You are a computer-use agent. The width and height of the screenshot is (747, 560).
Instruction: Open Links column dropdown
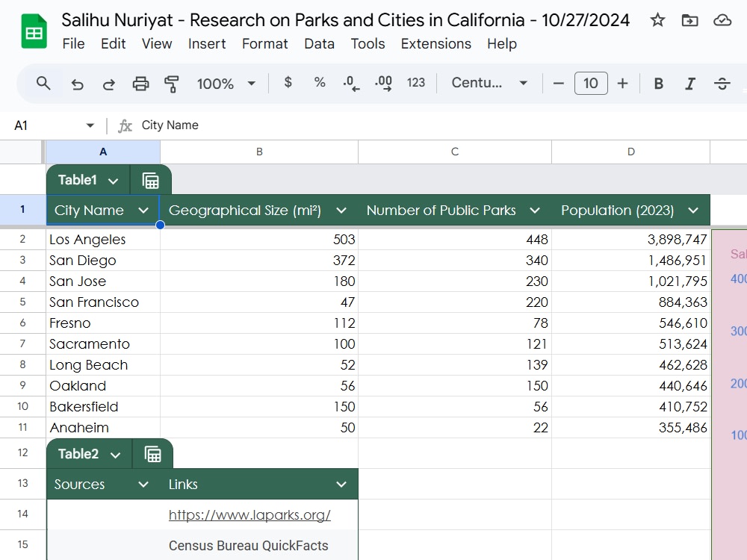pos(341,485)
